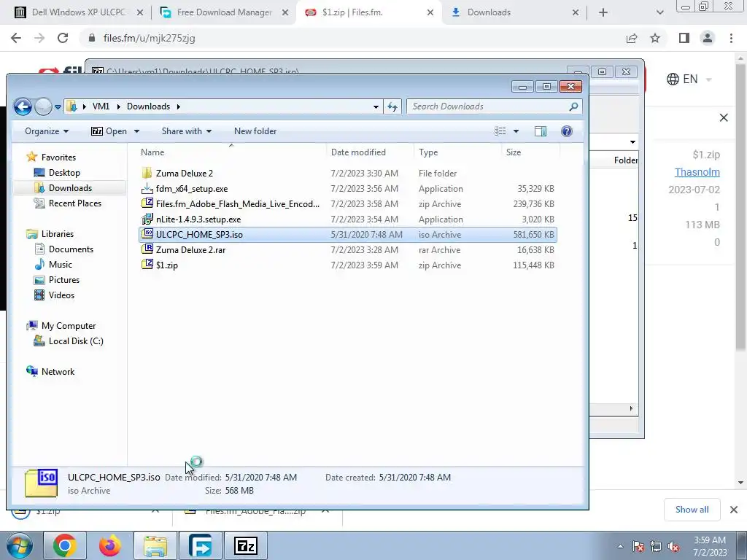Select the Zuma Deluxe 2 folder
The height and width of the screenshot is (560, 747).
[348, 174]
